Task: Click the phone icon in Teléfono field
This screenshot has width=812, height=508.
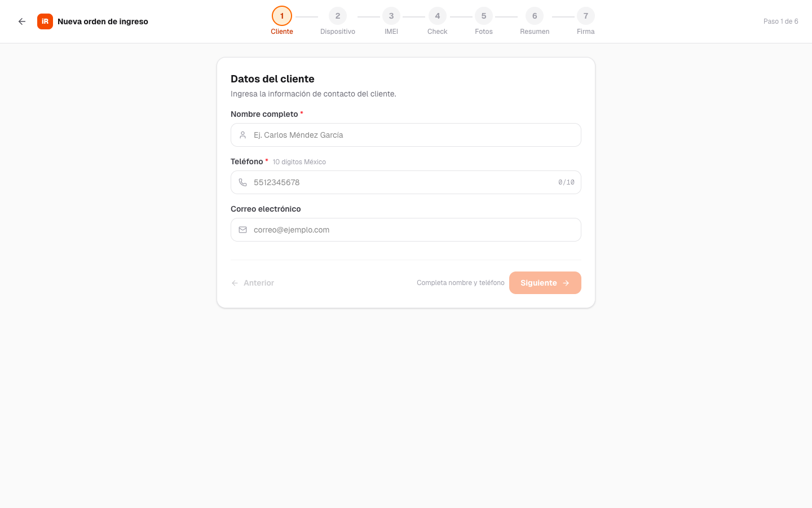Action: pyautogui.click(x=243, y=182)
